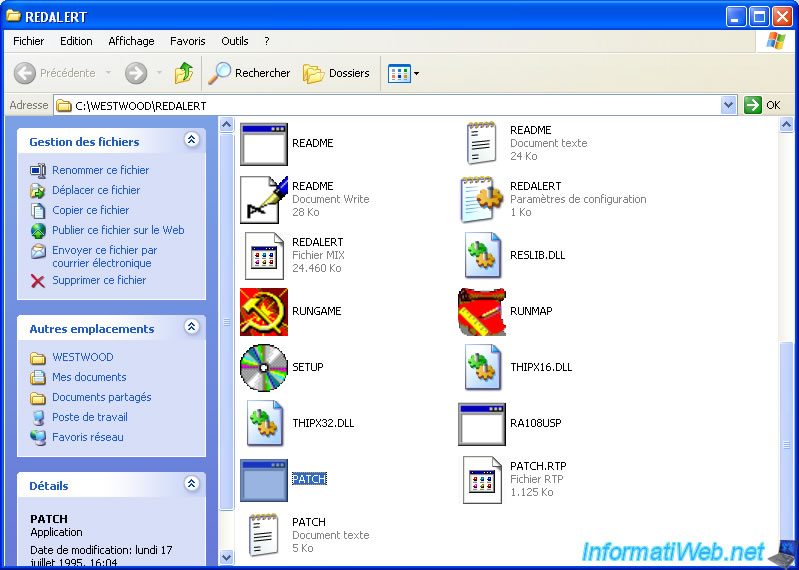
Task: Open Rechercher search tool
Action: (249, 73)
